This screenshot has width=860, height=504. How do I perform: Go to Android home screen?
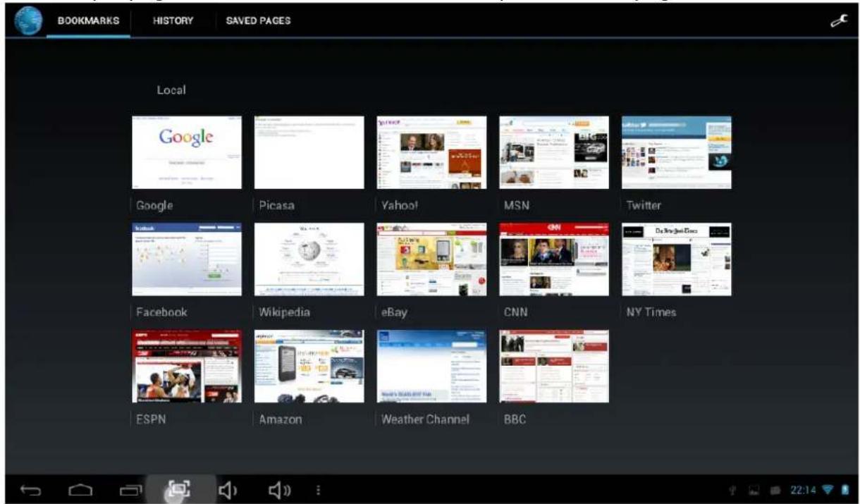click(80, 489)
